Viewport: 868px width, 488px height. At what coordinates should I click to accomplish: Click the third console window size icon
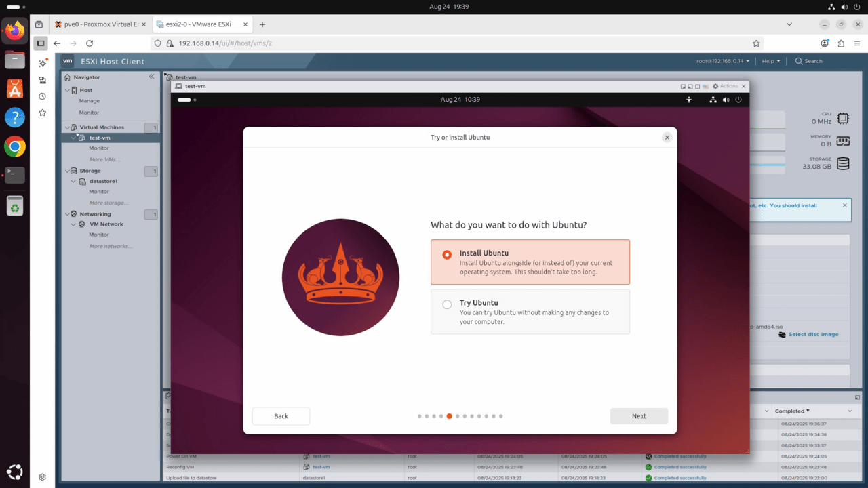click(x=698, y=87)
